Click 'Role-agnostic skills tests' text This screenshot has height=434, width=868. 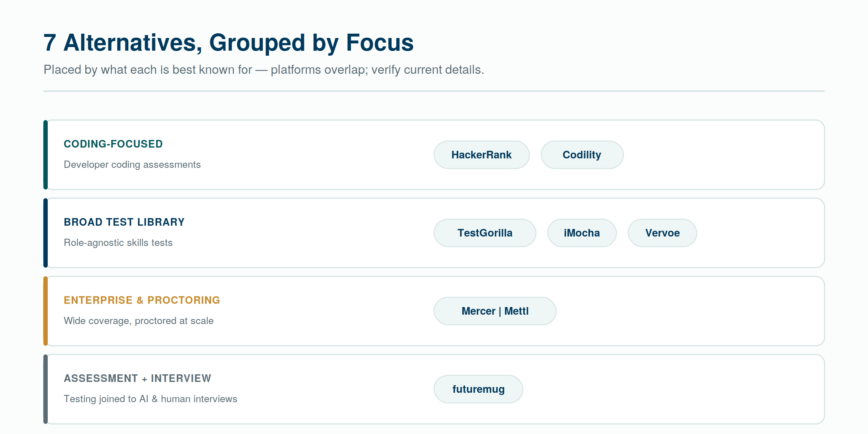118,243
